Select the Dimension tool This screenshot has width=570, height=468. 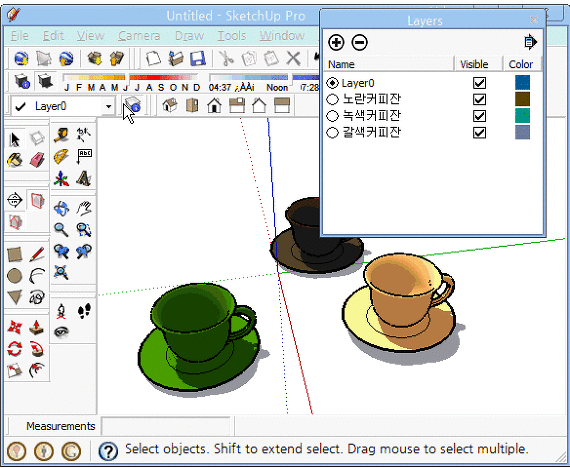click(84, 135)
